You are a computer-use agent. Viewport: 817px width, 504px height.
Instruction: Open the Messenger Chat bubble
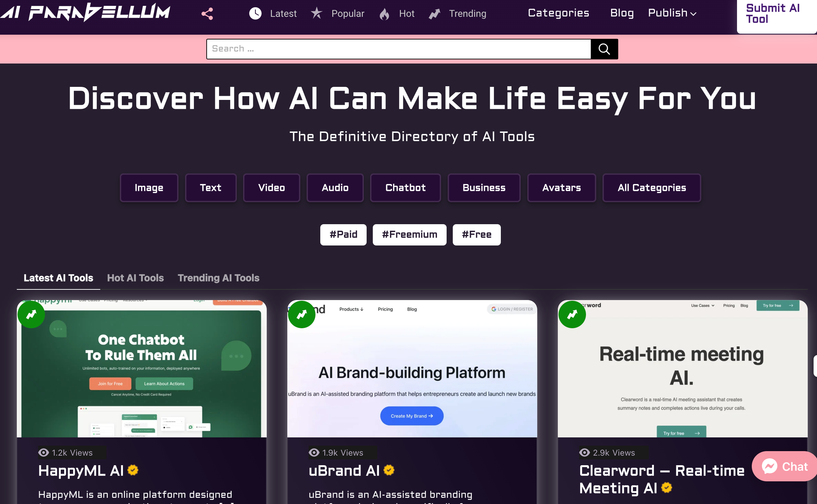[x=785, y=466]
